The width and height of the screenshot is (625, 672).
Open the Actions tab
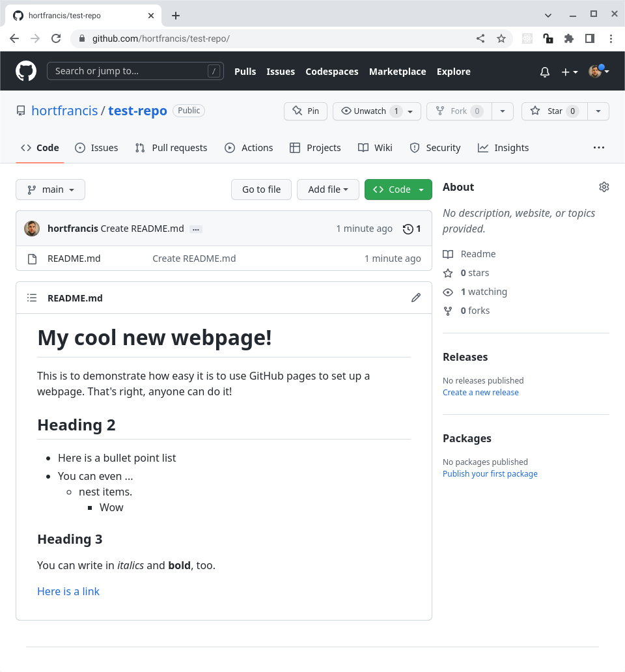(x=249, y=148)
